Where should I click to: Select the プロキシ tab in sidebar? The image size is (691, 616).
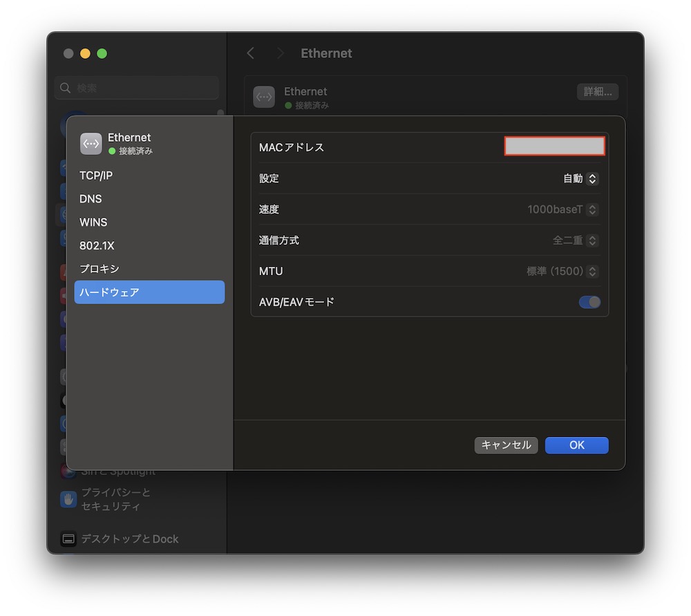pos(100,269)
